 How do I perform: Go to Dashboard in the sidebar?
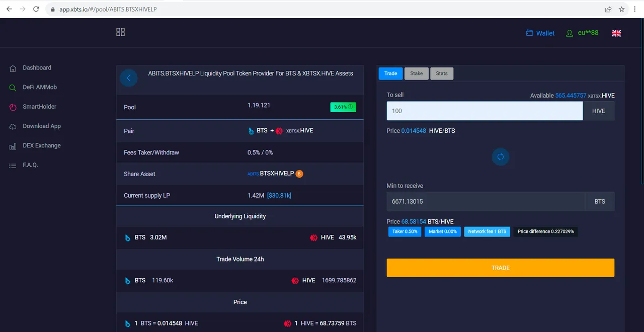coord(37,68)
